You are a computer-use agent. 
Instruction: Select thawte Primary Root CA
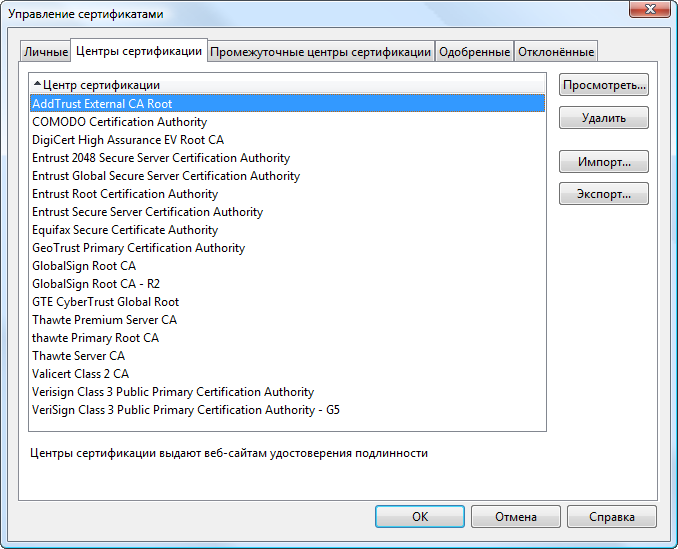[x=288, y=338]
